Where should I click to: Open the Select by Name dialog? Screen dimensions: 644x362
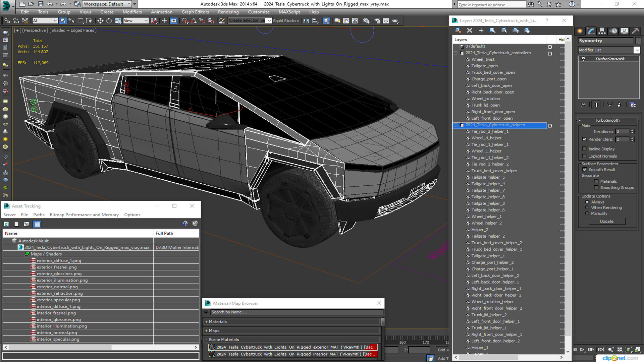tap(71, 21)
